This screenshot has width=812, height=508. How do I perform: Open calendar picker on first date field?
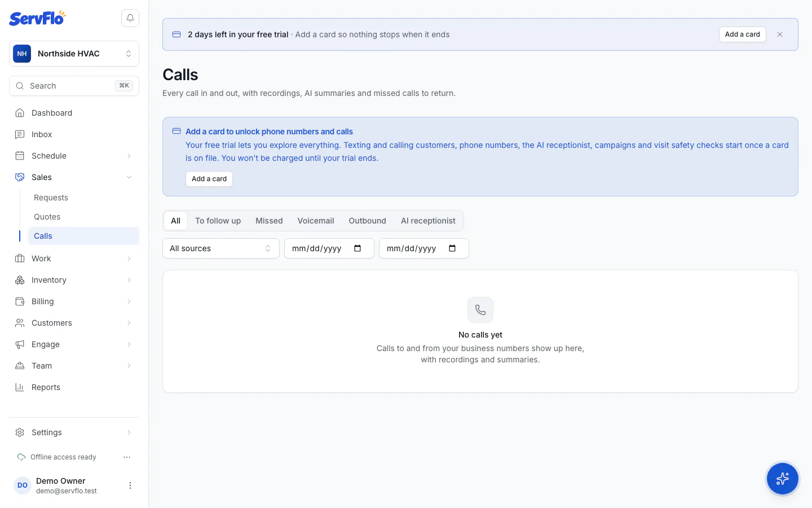click(x=358, y=248)
